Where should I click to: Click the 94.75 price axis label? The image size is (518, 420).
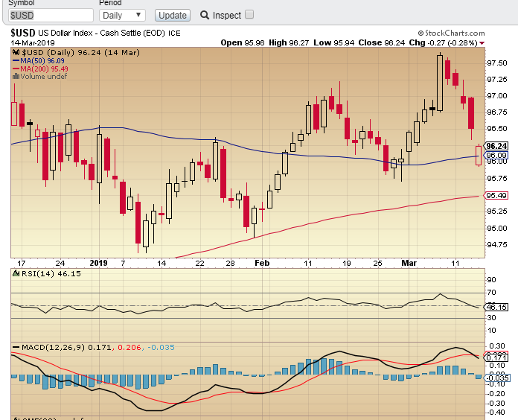coord(497,245)
